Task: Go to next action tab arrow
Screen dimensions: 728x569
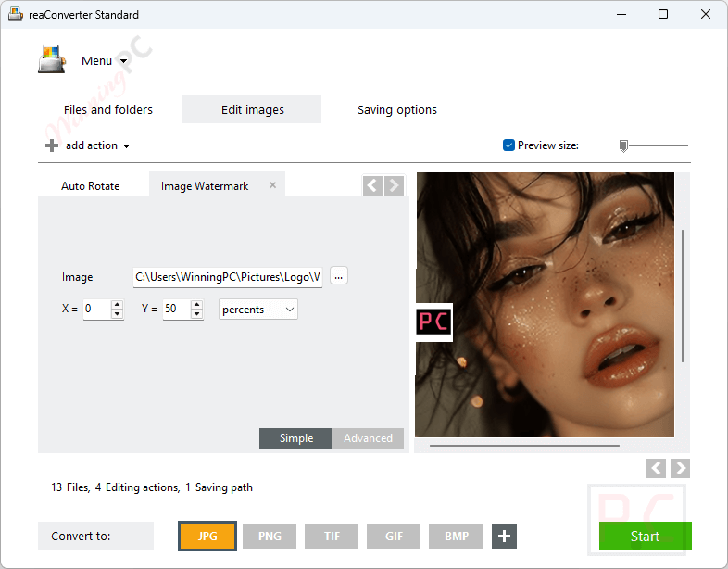Action: pyautogui.click(x=395, y=185)
